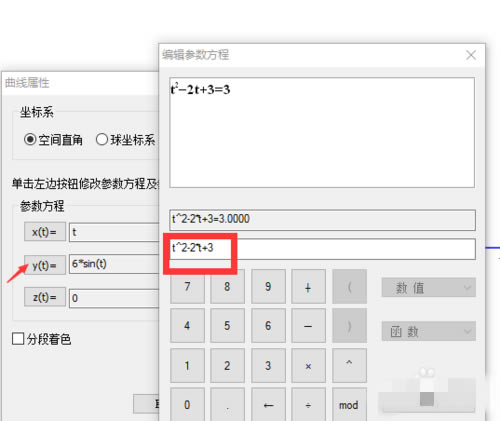The width and height of the screenshot is (500, 421).
Task: Click the x(t) field containing t
Action: pos(114,232)
